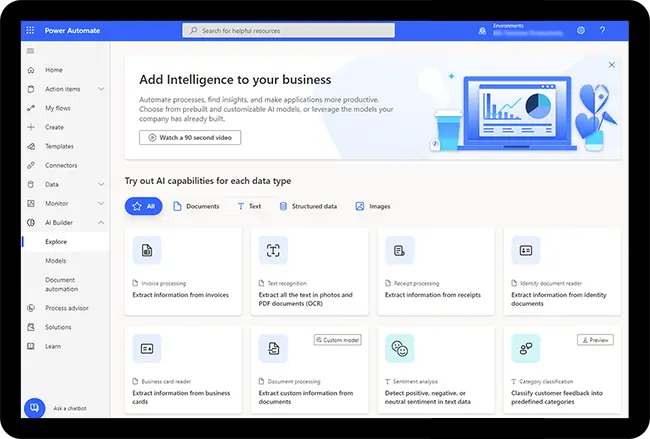
Task: Click the Search for helpful resources field
Action: coord(289,30)
